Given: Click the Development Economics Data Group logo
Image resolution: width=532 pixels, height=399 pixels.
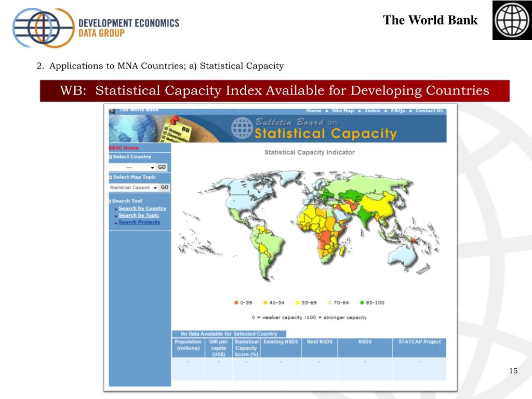Looking at the screenshot, I should [96, 28].
